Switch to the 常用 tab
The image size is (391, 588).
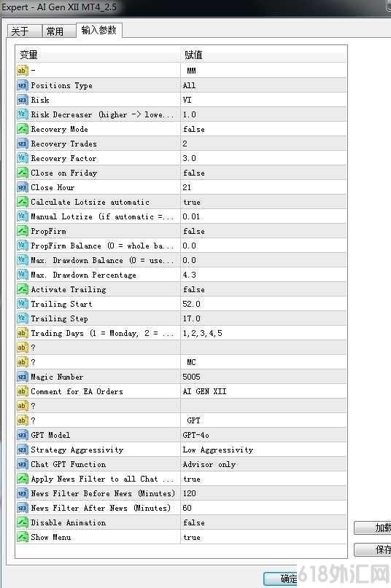click(56, 31)
